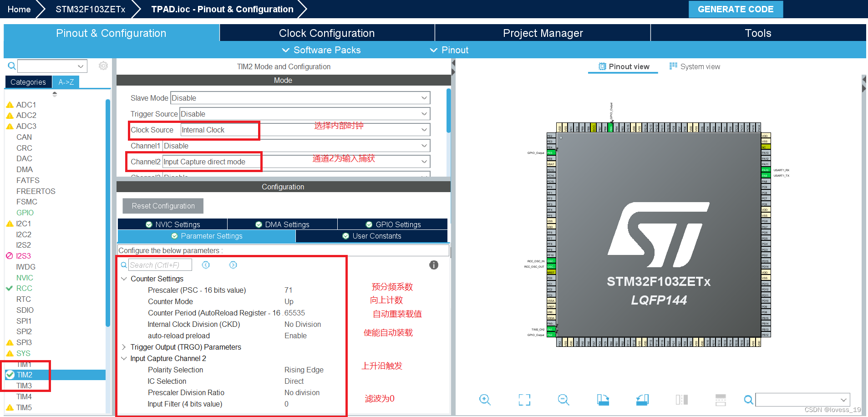Switch to the Clock Configuration tab
Image resolution: width=868 pixels, height=417 pixels.
(327, 33)
